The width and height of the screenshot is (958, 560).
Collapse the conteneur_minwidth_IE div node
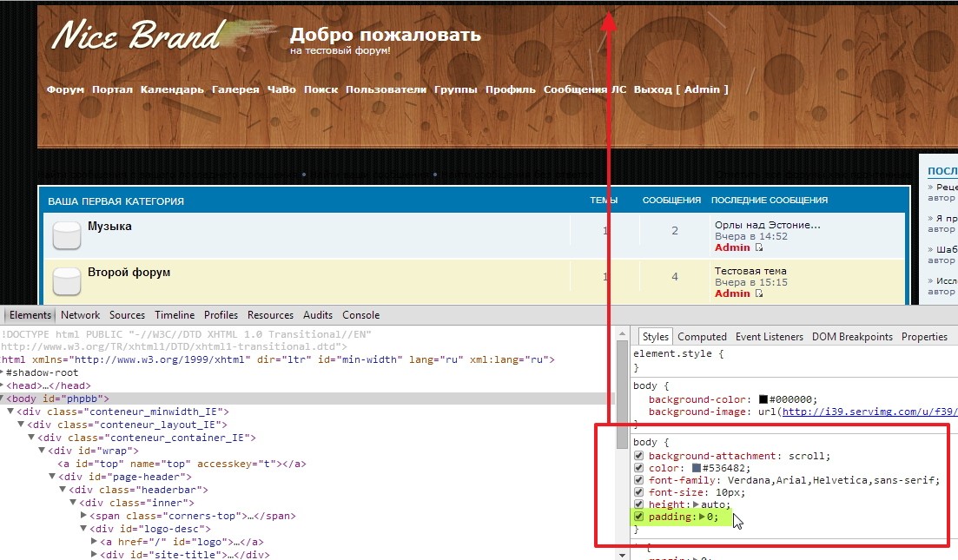(x=10, y=412)
